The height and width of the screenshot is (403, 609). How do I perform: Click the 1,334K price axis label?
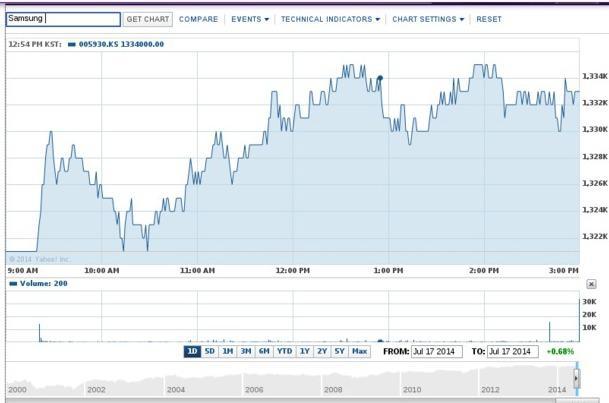coord(595,76)
